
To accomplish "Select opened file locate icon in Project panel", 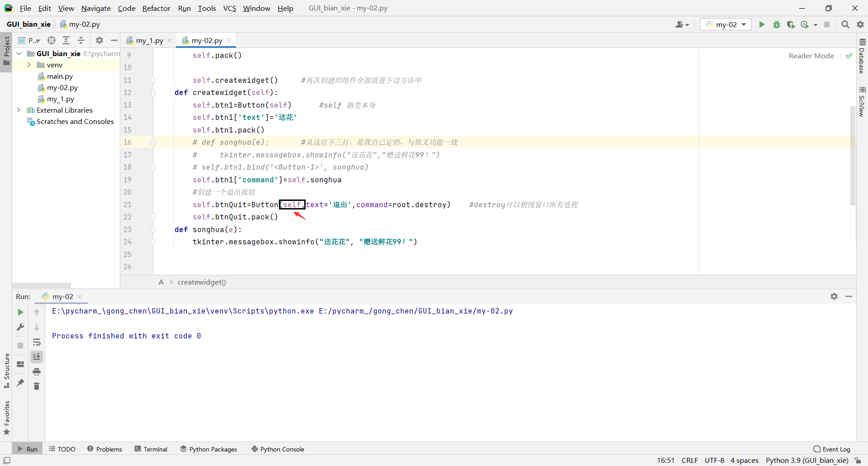I will pos(52,40).
